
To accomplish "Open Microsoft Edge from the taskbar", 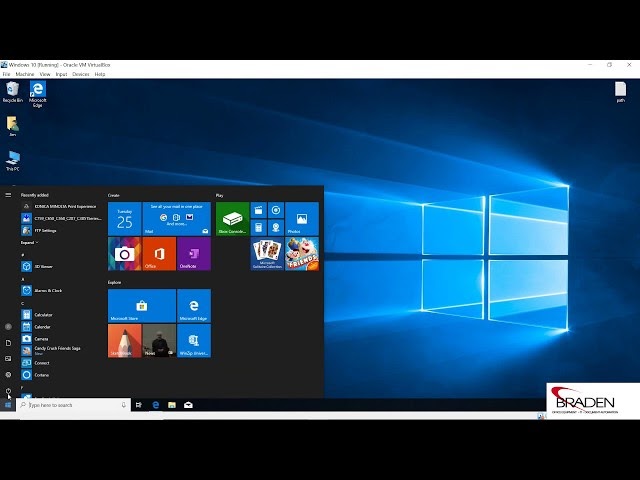I will tap(156, 405).
